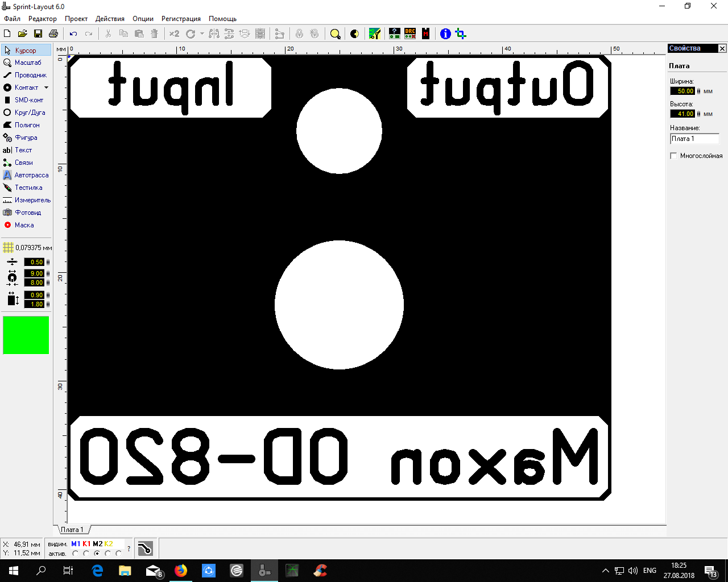The height and width of the screenshot is (582, 728).
Task: Click the DRC check icon
Action: (410, 34)
